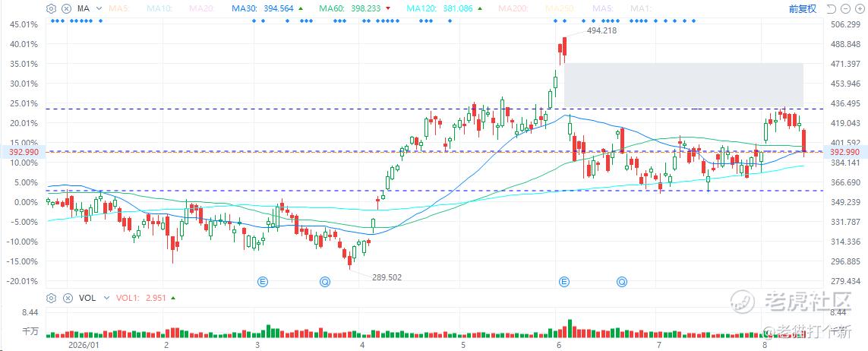Remove the VOL indicator with its X icon
The height and width of the screenshot is (351, 868).
(x=68, y=298)
